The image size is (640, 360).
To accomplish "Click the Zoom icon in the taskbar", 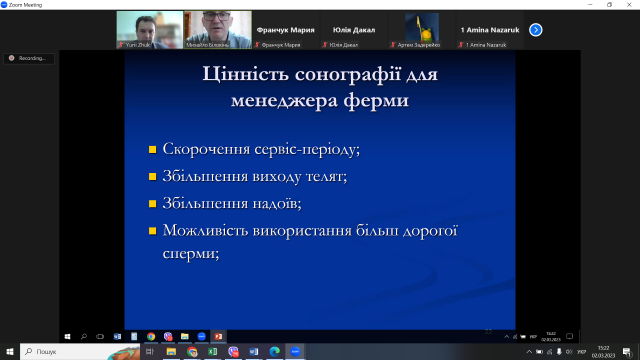I will coord(295,351).
